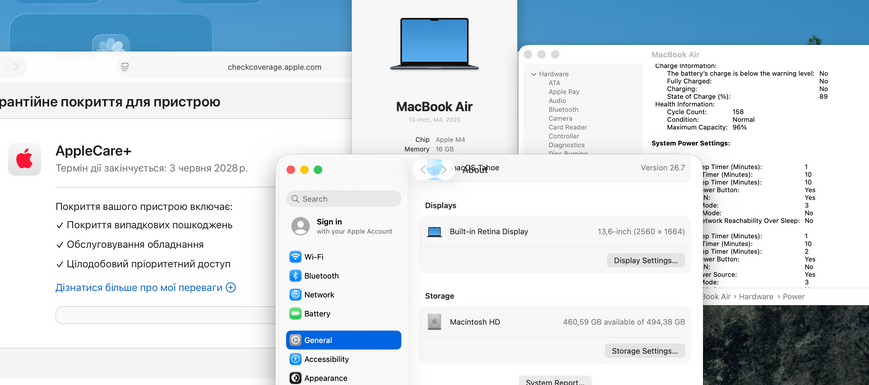Click the AppleCare+ heading text

[93, 151]
